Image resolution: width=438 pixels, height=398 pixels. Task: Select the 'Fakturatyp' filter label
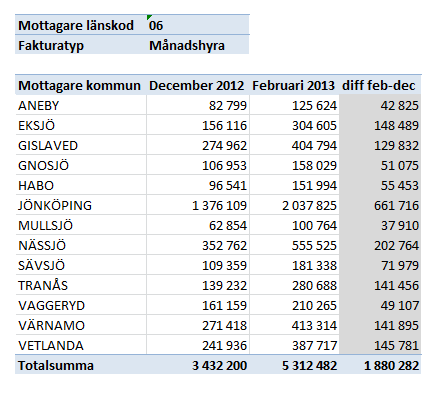(x=51, y=46)
